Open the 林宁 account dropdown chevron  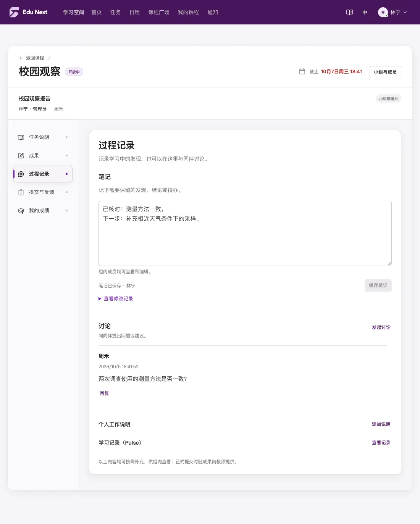pyautogui.click(x=405, y=13)
